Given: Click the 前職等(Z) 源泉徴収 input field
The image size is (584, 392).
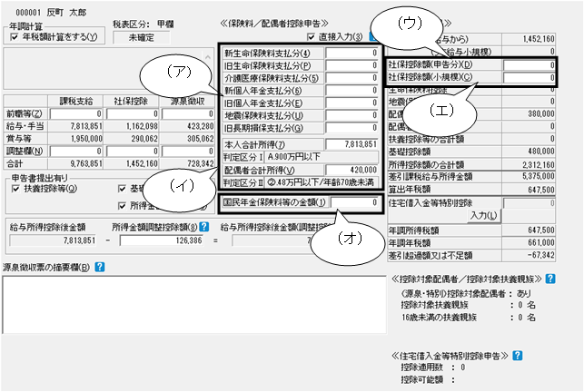Looking at the screenshot, I should (x=188, y=113).
